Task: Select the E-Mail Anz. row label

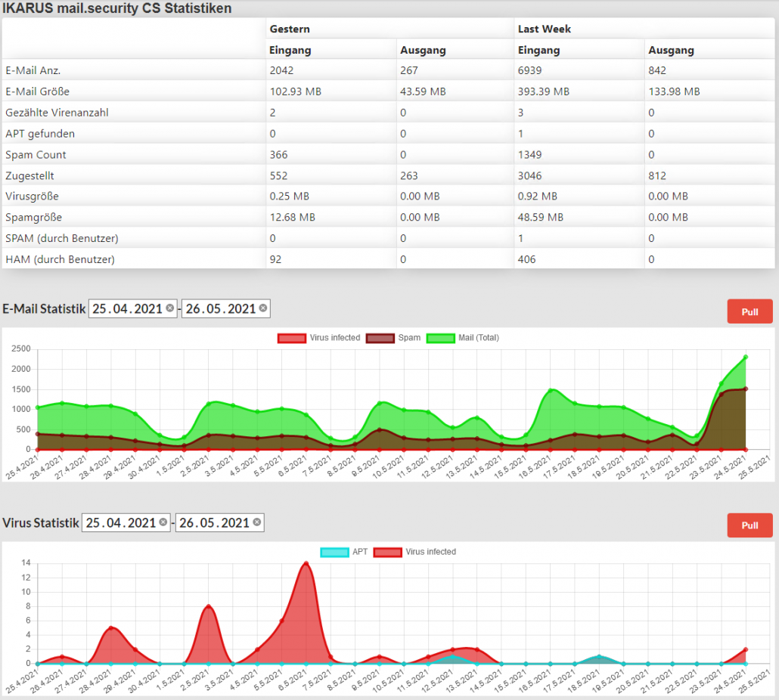Action: point(33,70)
